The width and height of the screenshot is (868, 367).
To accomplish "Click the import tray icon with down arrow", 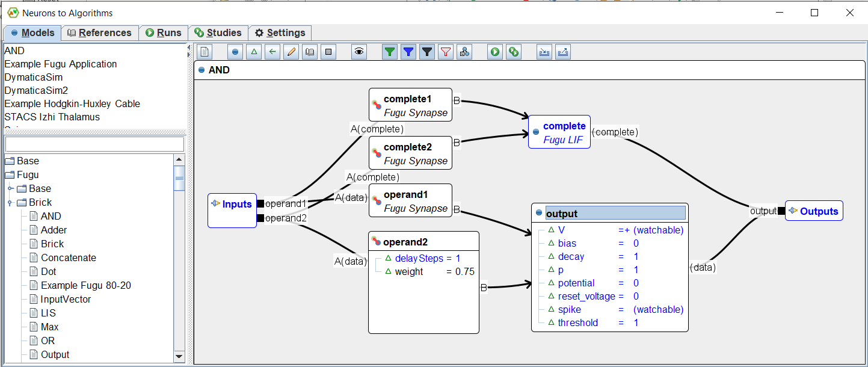I will pyautogui.click(x=544, y=52).
